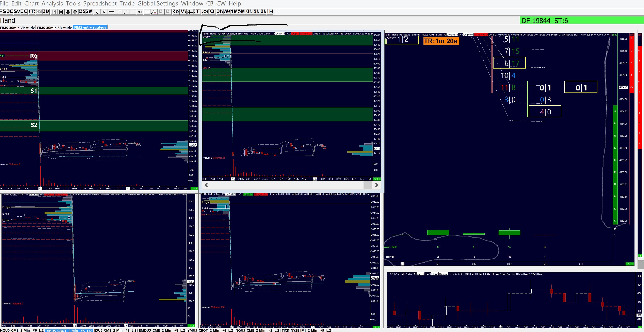Click the first expand bar spacing icon

click(54, 12)
